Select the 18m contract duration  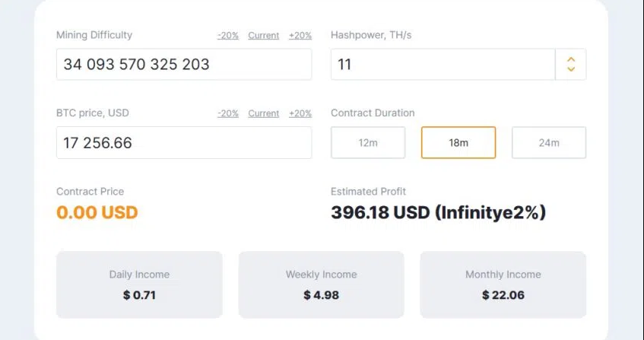(x=458, y=143)
